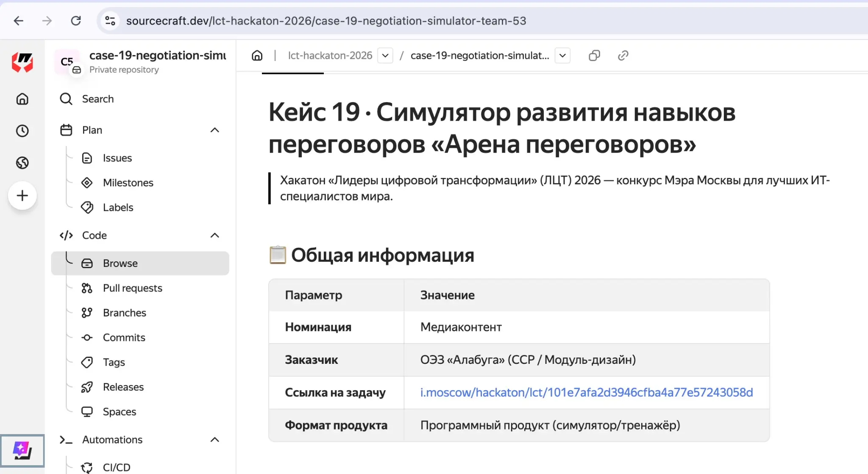Select Browse in the Code section

click(140, 263)
